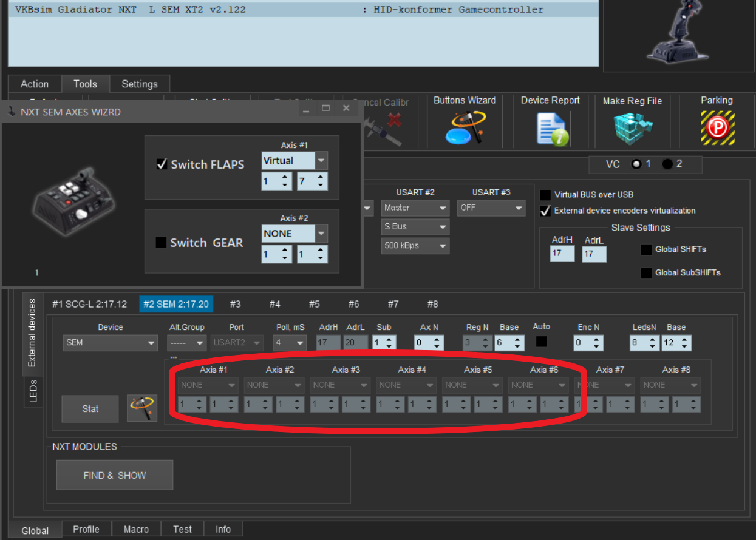
Task: Open USART #2 Master dropdown
Action: point(415,208)
